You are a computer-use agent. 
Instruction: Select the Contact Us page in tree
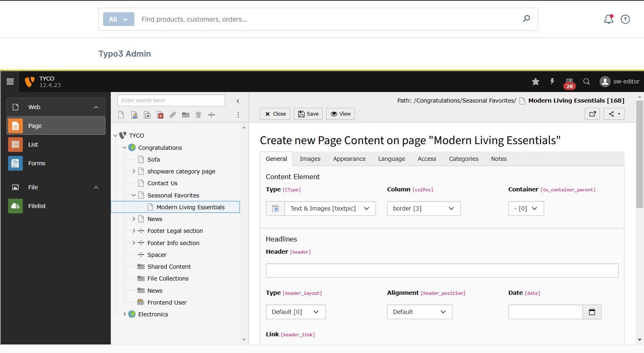click(162, 183)
